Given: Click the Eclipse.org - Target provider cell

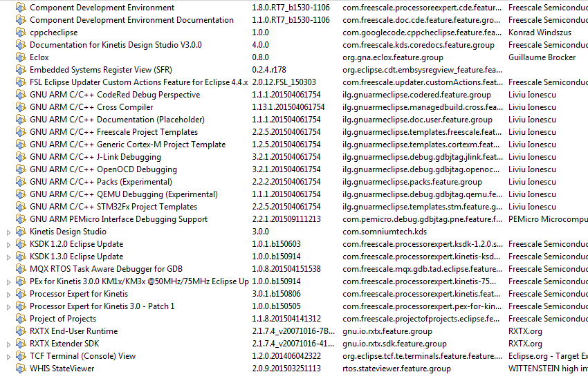Looking at the screenshot, I should click(x=549, y=356).
